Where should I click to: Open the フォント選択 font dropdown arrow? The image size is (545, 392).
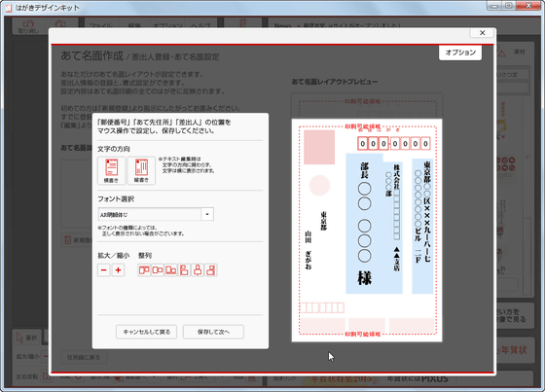(207, 214)
